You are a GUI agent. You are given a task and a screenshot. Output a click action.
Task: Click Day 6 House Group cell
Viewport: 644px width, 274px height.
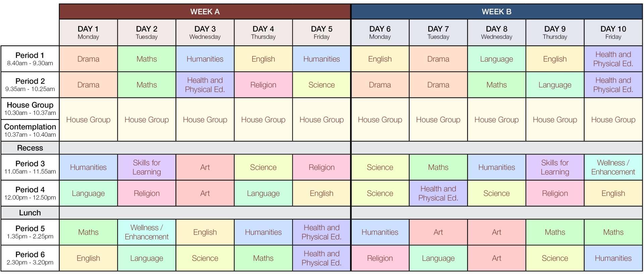click(x=380, y=120)
